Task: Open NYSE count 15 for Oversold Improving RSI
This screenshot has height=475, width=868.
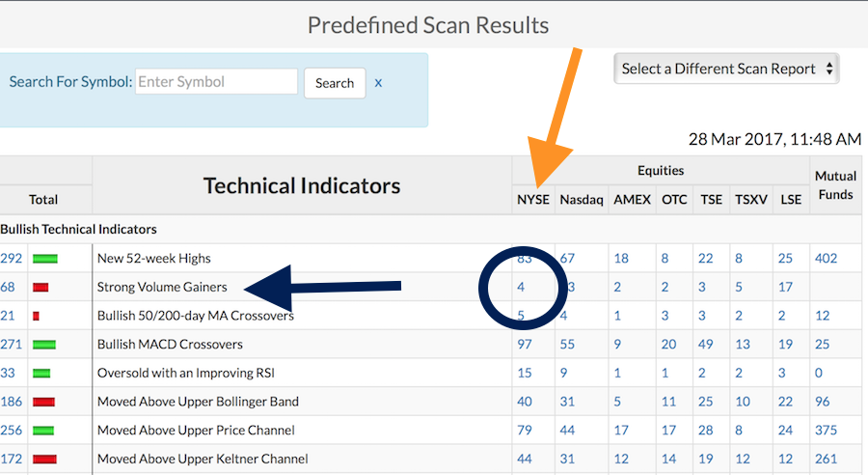Action: [525, 373]
